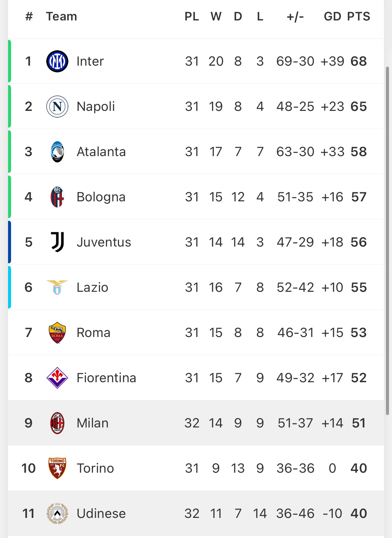Screen dimensions: 392x538
Task: Select Inter's 69-30 goals record
Action: pyautogui.click(x=295, y=61)
